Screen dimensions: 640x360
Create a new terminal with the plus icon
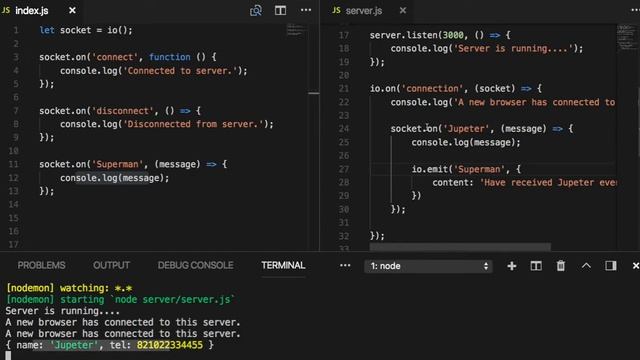(511, 266)
